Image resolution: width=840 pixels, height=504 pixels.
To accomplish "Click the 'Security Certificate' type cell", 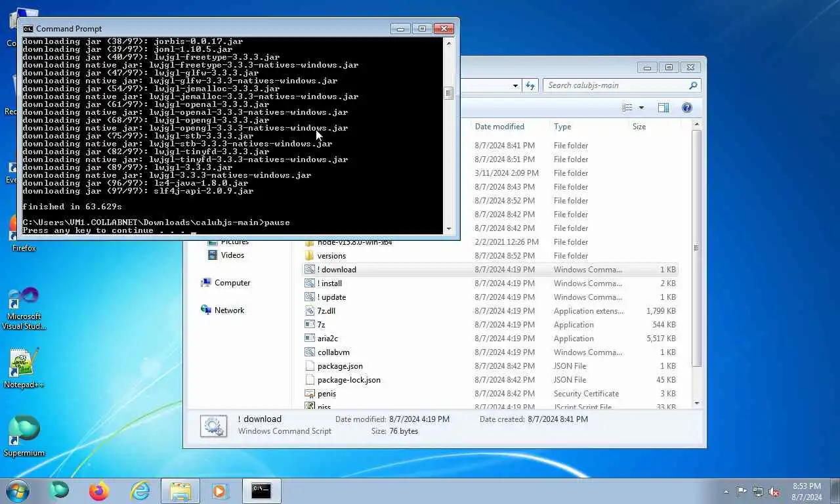I will [586, 394].
